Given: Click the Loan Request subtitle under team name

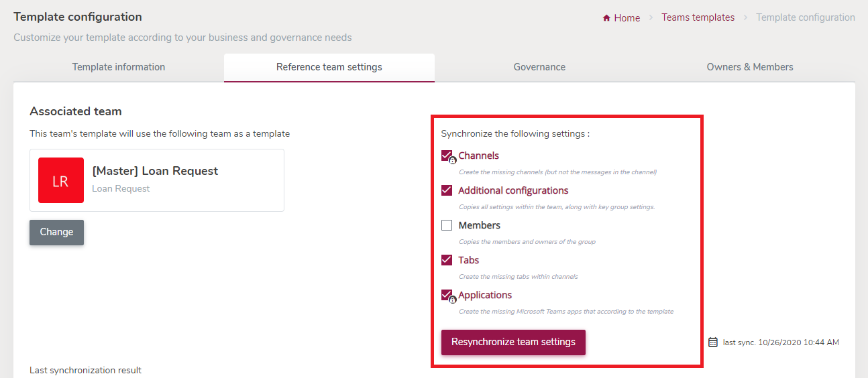Looking at the screenshot, I should coord(121,189).
